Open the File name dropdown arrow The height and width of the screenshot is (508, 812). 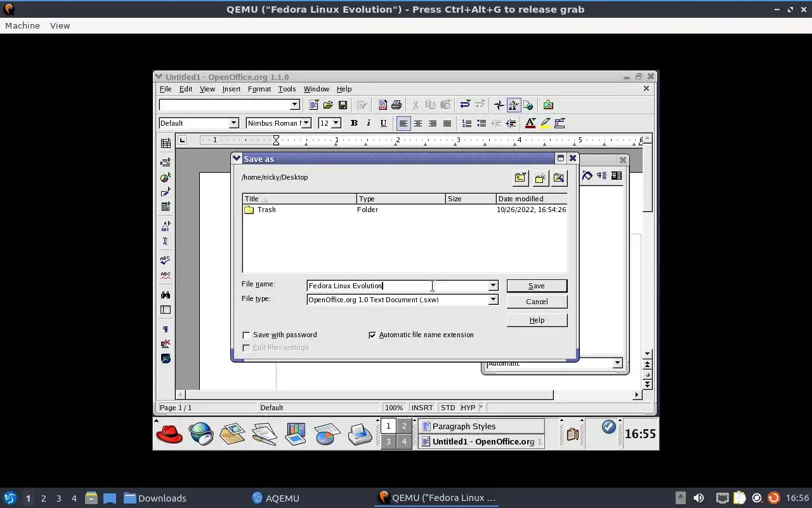pos(493,286)
